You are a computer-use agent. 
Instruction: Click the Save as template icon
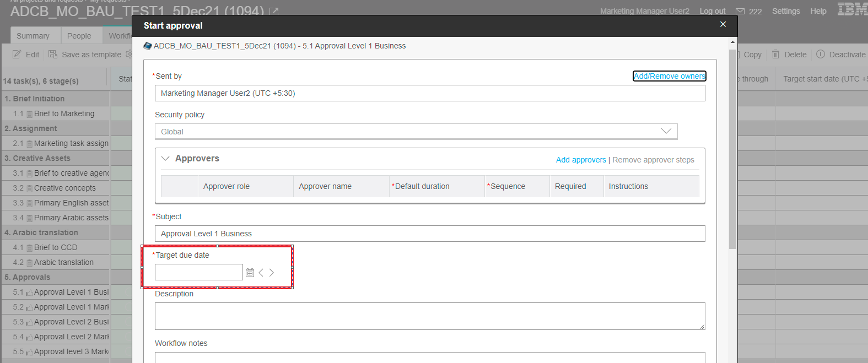[x=53, y=54]
